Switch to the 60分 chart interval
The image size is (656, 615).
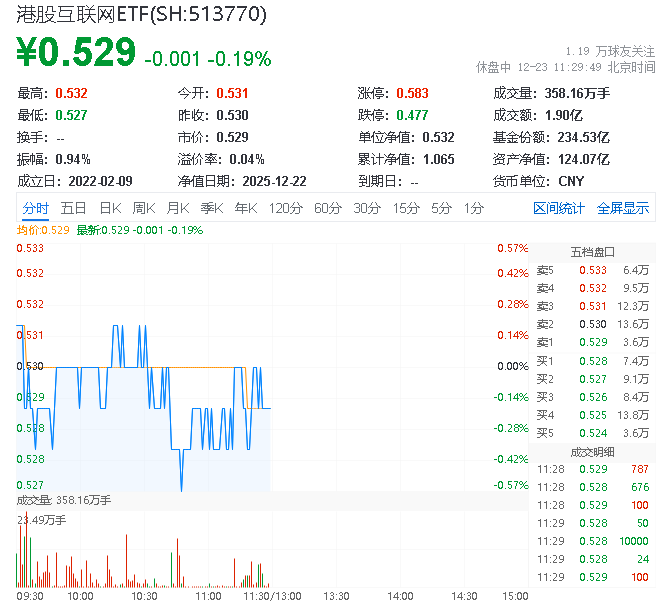coord(327,208)
